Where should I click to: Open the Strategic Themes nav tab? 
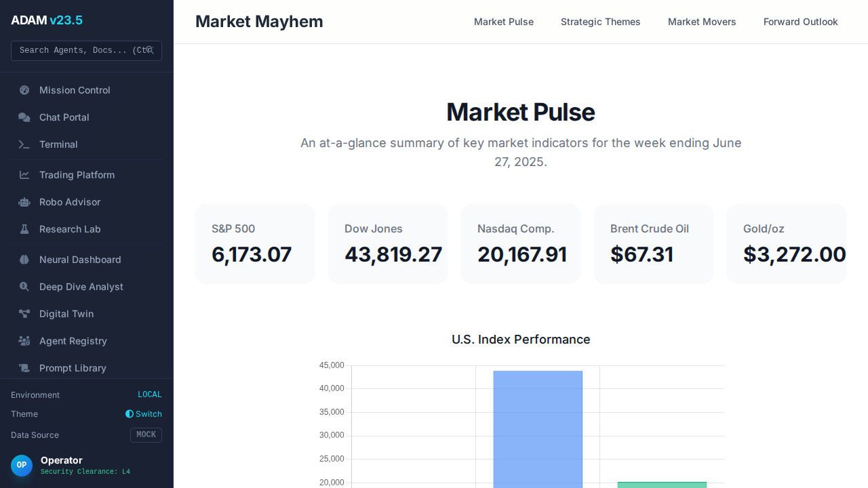(x=600, y=22)
